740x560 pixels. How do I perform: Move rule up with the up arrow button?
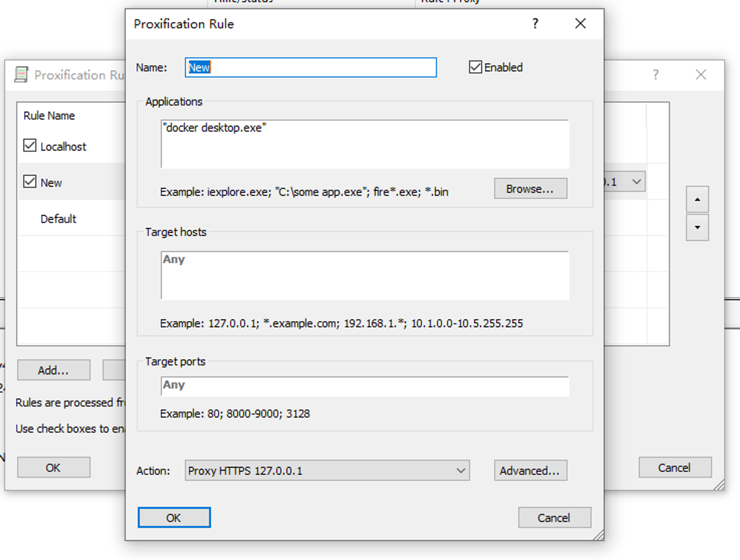point(697,200)
